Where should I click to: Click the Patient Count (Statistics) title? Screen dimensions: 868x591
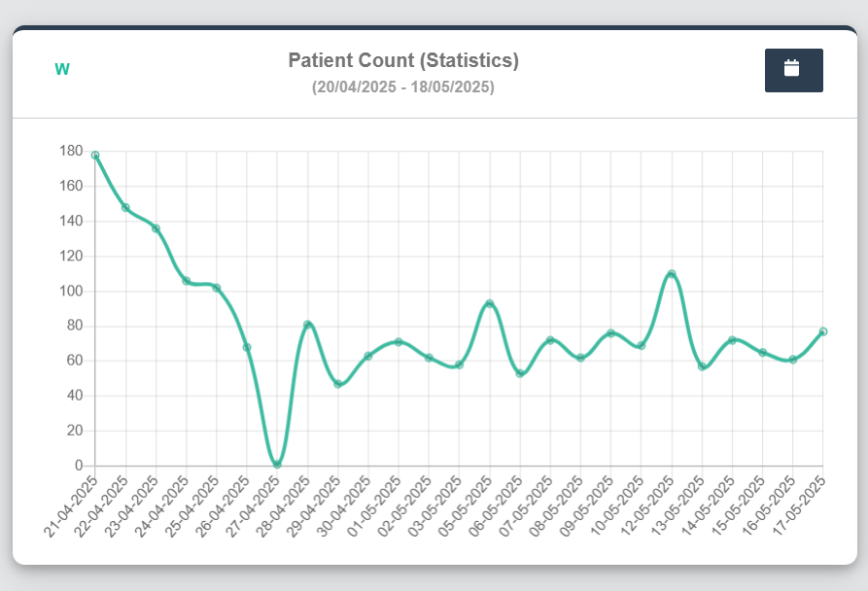403,60
